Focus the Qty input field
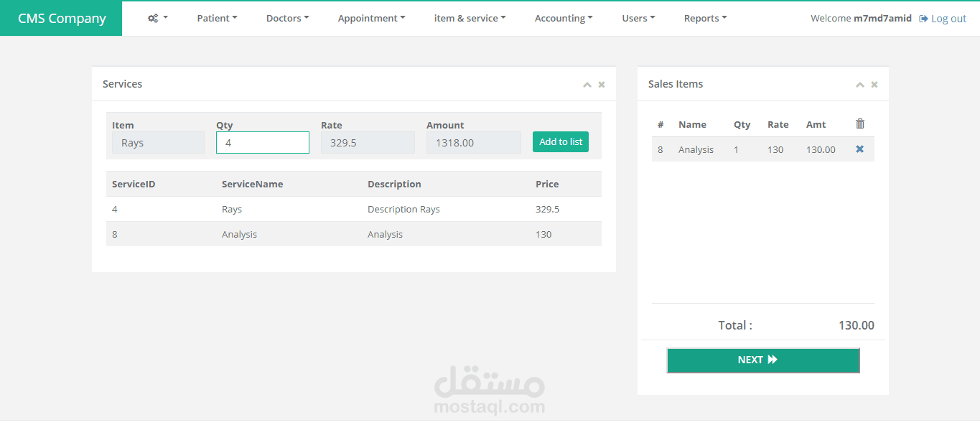The image size is (980, 425). click(263, 142)
